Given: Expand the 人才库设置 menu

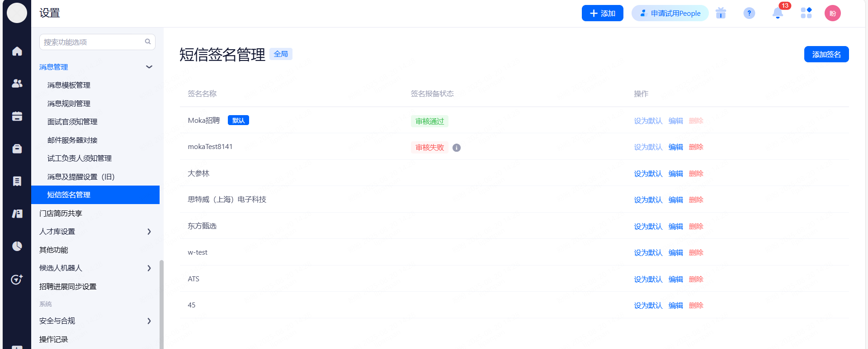Looking at the screenshot, I should [x=149, y=232].
